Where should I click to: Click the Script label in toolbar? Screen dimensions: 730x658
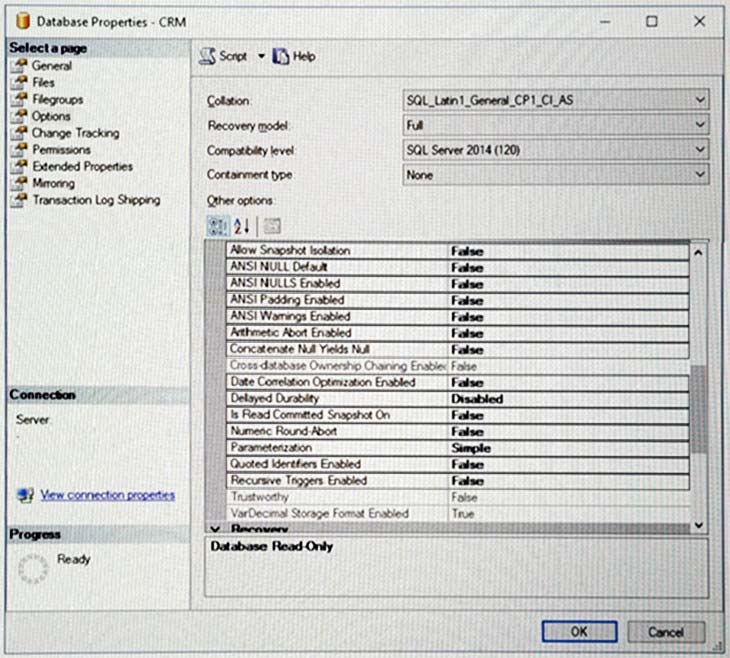pyautogui.click(x=233, y=56)
